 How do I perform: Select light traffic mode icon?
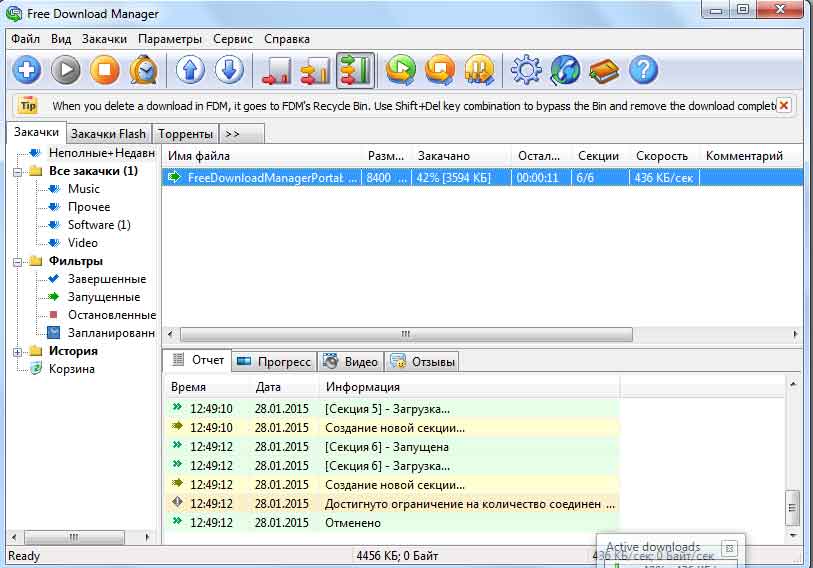point(276,71)
